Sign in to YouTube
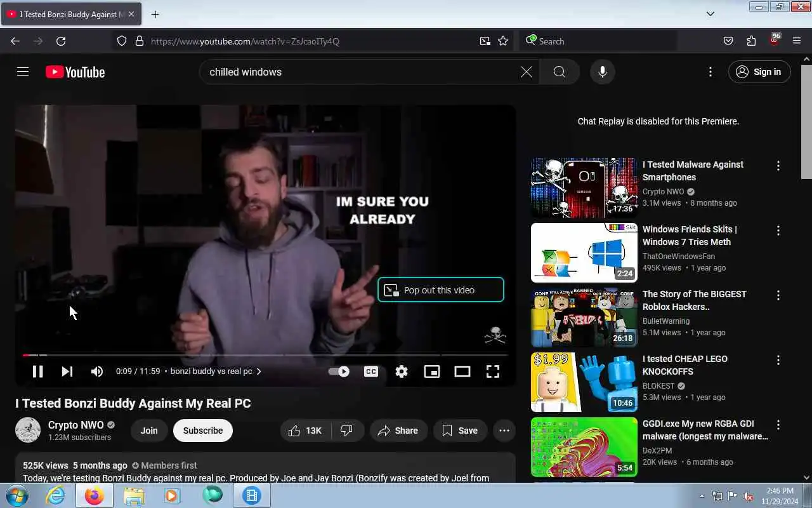 (759, 72)
